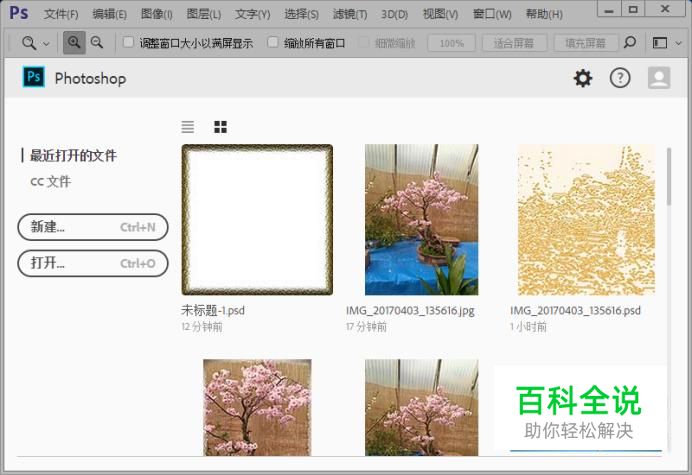Open the 图像(I) menu
The height and width of the screenshot is (475, 692).
157,14
